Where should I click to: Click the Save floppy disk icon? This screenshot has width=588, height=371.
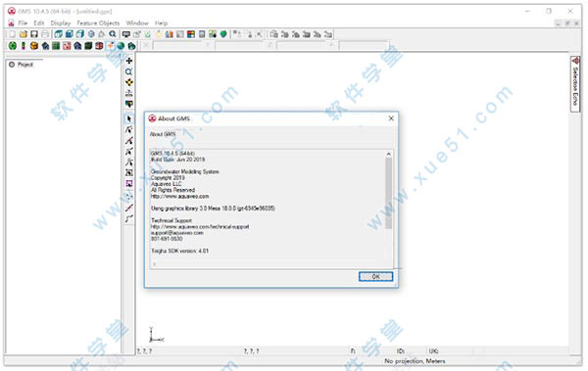click(x=34, y=34)
